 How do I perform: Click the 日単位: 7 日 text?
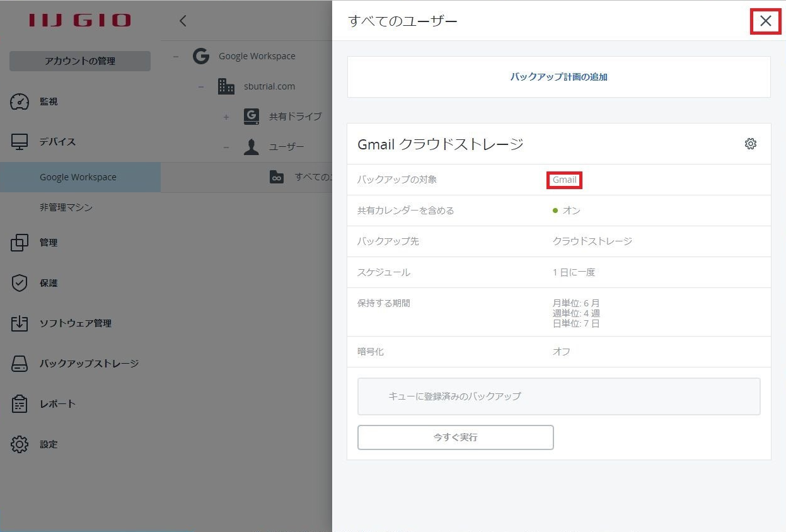(x=576, y=323)
